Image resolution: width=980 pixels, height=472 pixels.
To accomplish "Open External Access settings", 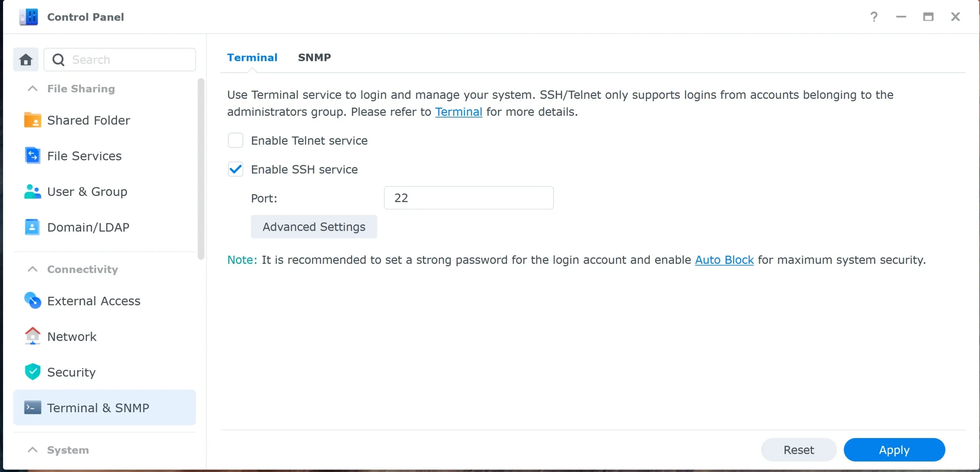I will 32,301.
